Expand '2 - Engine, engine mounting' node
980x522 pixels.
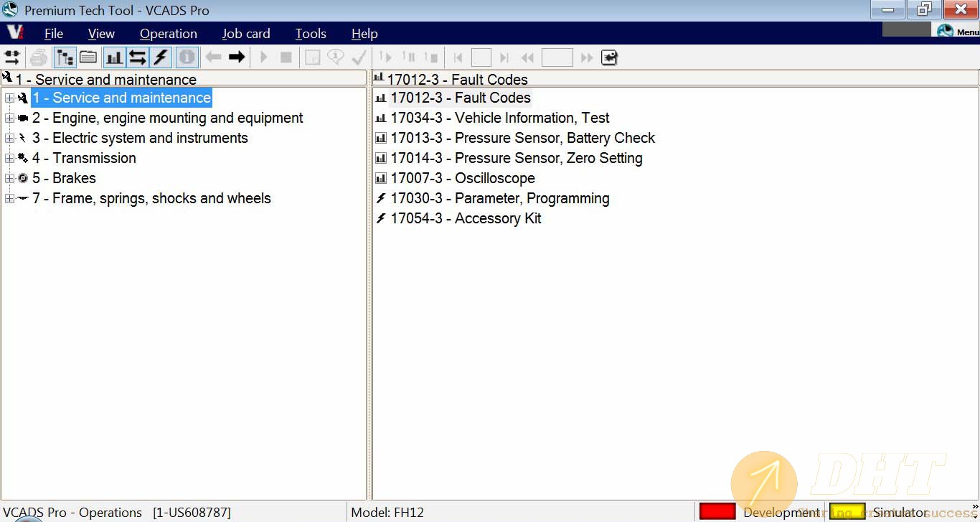(x=9, y=118)
